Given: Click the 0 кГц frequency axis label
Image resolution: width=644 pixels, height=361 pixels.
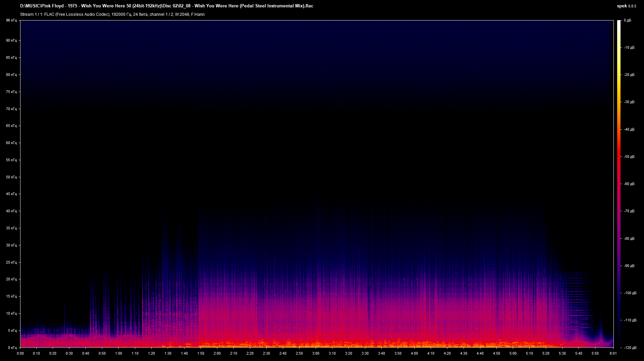Looking at the screenshot, I should (x=12, y=348).
